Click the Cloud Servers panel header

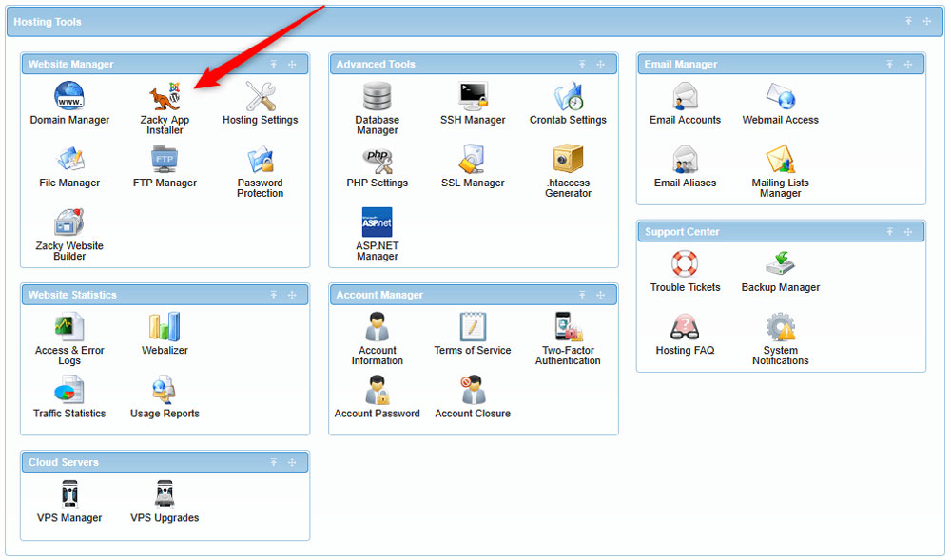[x=143, y=462]
